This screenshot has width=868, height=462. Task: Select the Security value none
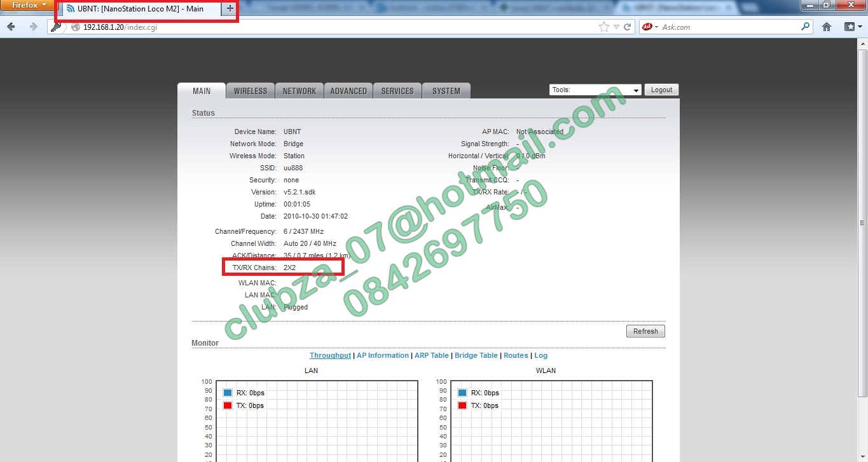tap(291, 180)
